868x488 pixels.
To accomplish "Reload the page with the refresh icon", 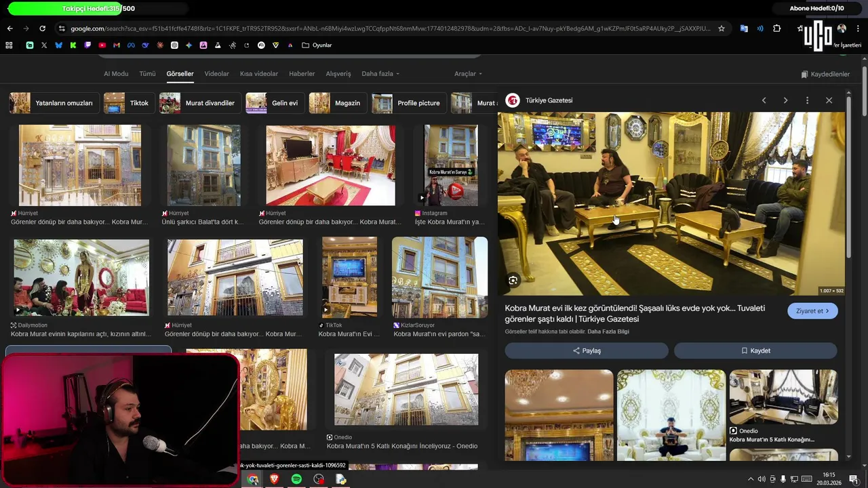I will coord(42,28).
